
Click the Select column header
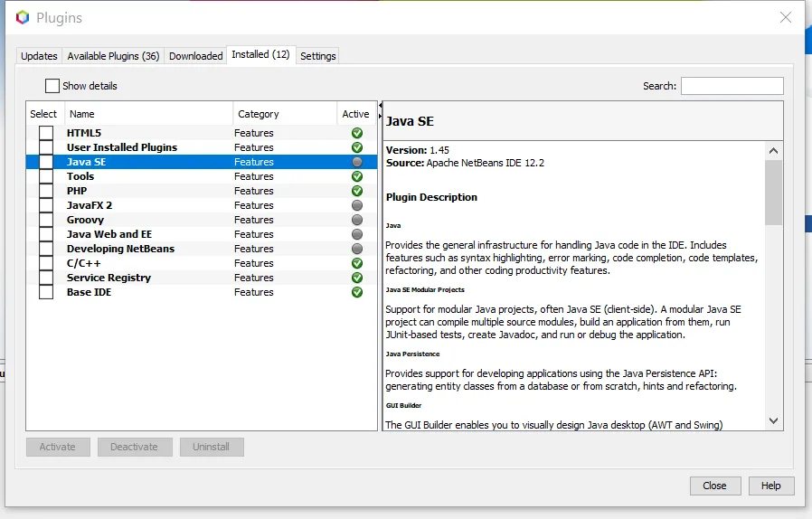[x=43, y=114]
